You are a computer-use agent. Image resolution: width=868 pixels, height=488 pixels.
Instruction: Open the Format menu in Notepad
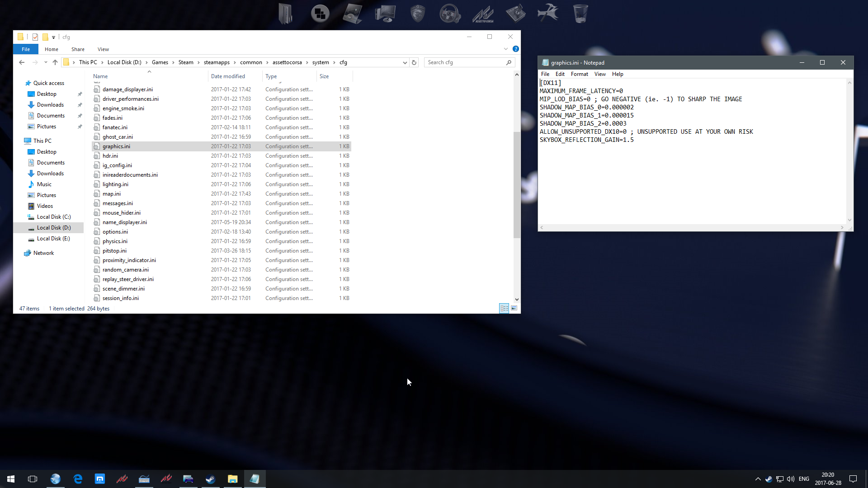579,74
